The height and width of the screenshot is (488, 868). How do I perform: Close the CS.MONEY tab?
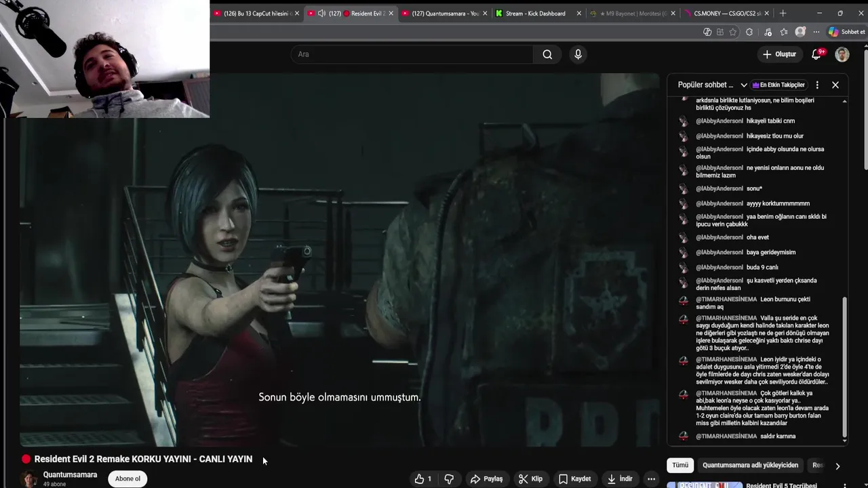(x=768, y=14)
